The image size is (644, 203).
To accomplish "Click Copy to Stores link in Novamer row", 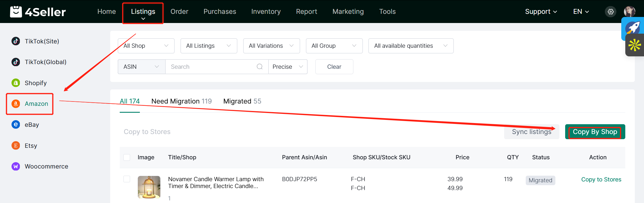I will tap(601, 179).
